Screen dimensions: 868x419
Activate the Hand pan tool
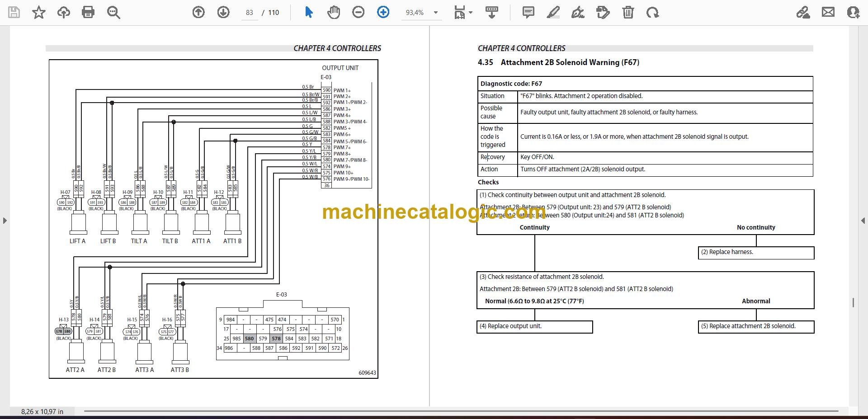coord(334,12)
